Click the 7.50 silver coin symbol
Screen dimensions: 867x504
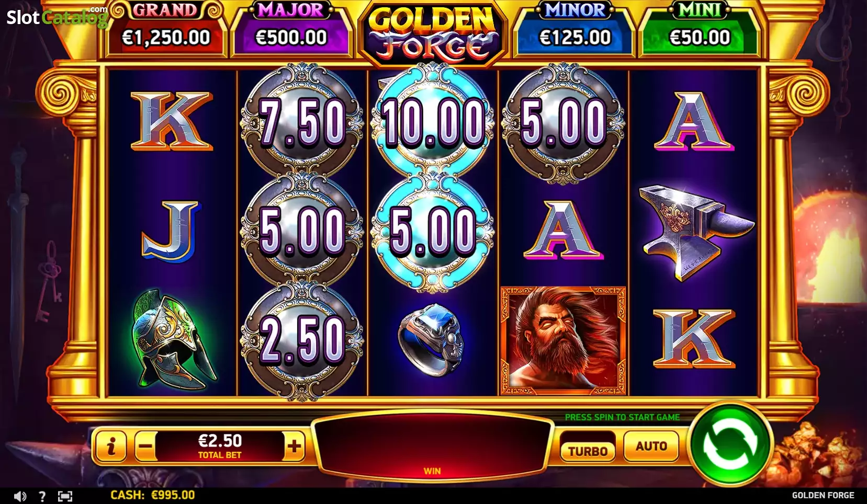[x=301, y=121]
